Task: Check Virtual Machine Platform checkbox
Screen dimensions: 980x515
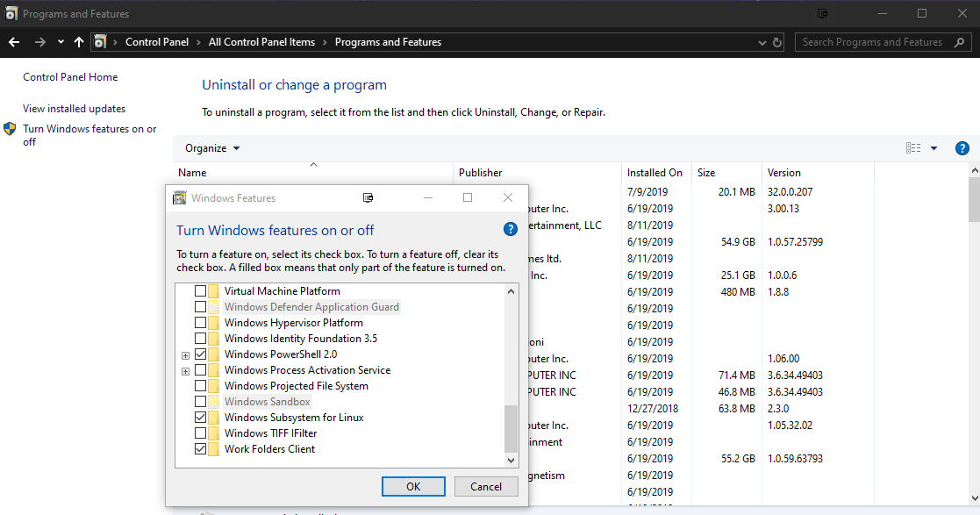Action: tap(200, 290)
